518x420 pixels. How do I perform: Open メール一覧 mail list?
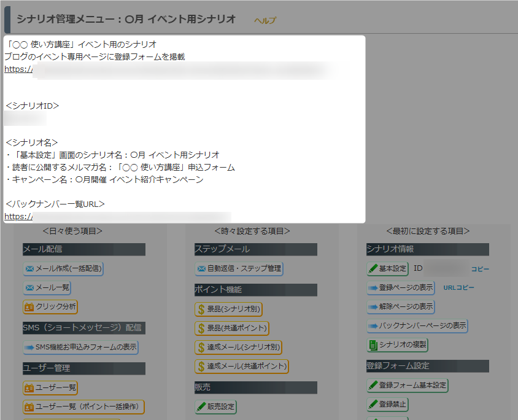click(47, 287)
